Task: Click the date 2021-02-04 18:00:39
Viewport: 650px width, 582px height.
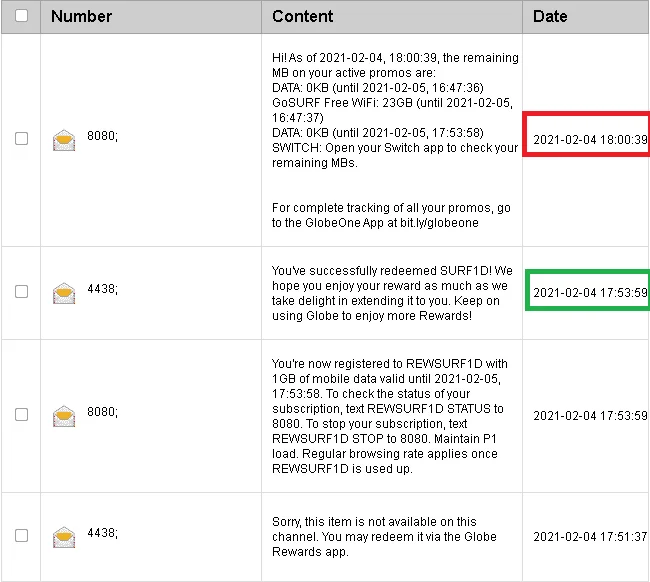Action: [x=590, y=139]
